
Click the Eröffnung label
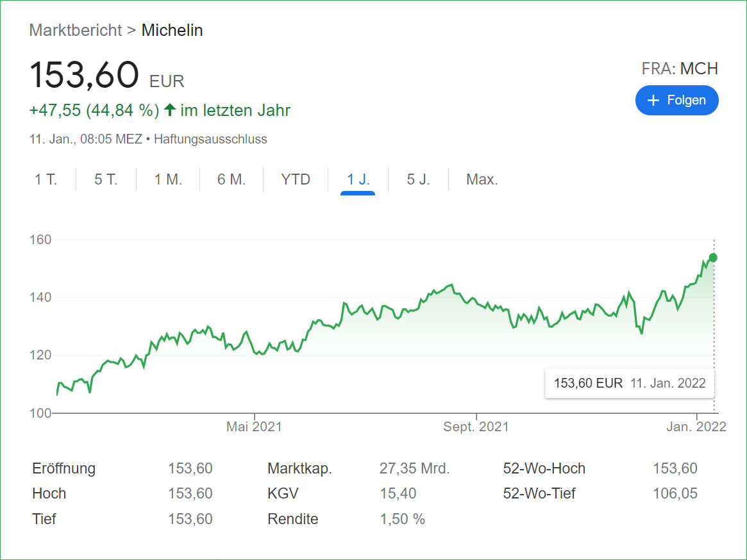[64, 468]
